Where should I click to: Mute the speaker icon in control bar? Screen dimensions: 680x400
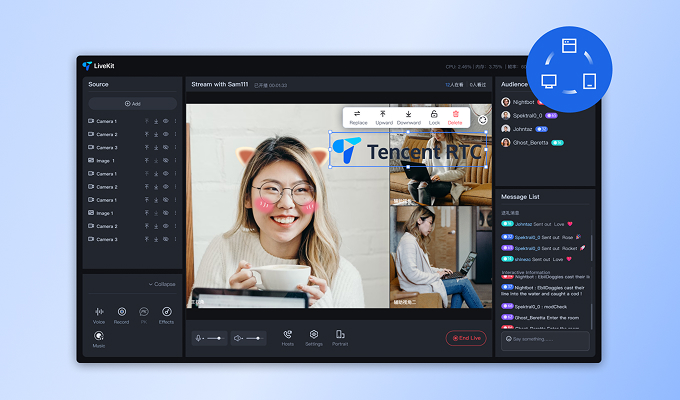(238, 338)
